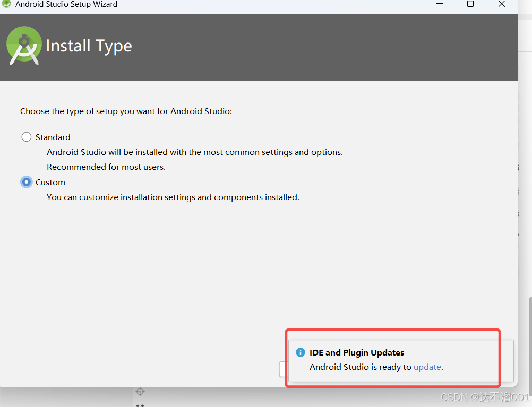Click 'Android Studio will be installed' description text
Image resolution: width=532 pixels, height=407 pixels.
[195, 152]
